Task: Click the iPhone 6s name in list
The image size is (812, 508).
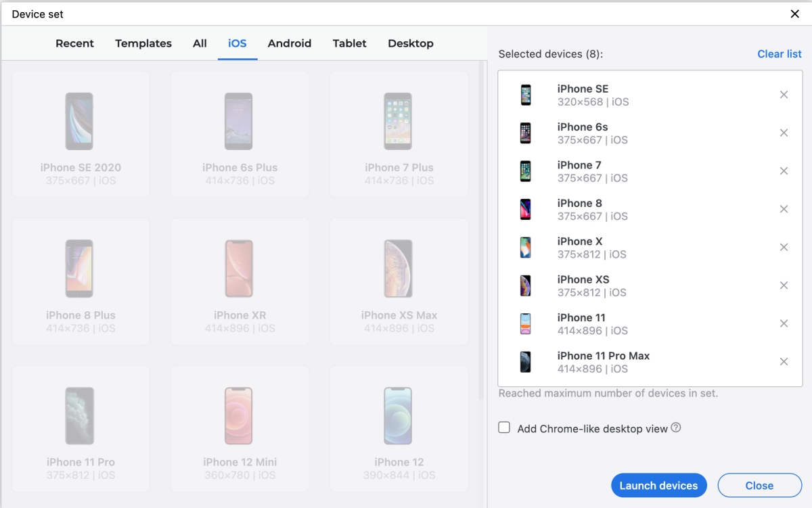Action: pyautogui.click(x=583, y=126)
